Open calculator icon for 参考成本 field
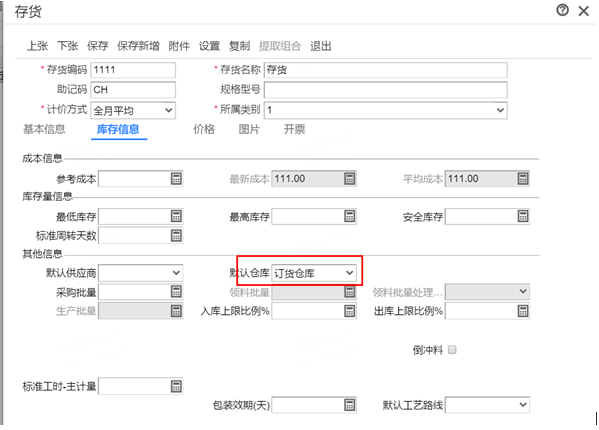The image size is (599, 430). 176,178
